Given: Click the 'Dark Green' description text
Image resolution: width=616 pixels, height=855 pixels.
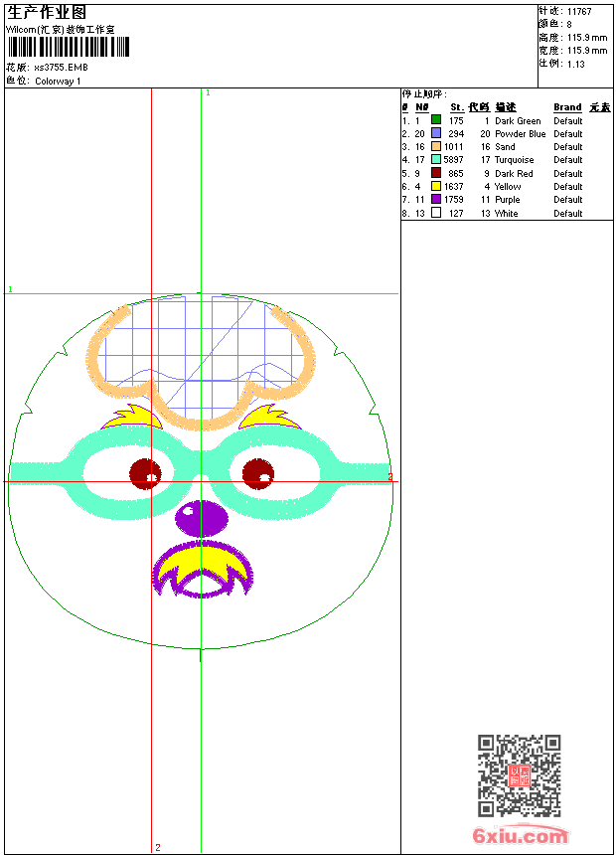Looking at the screenshot, I should tap(518, 121).
